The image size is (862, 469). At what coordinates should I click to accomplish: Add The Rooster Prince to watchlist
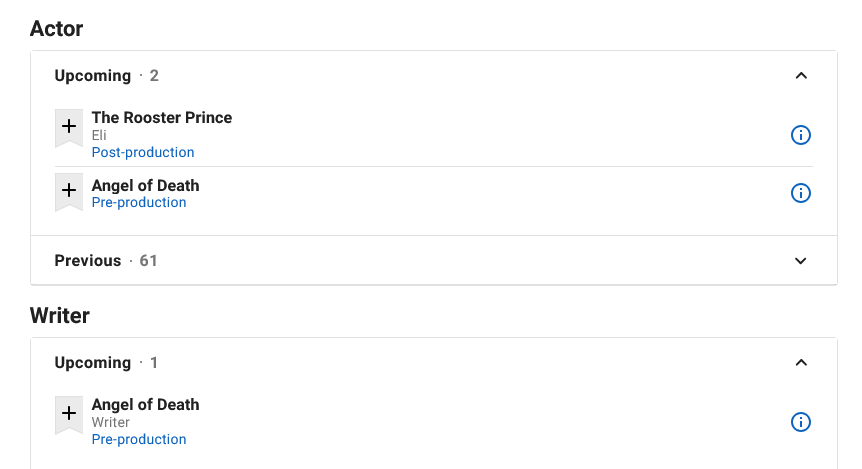point(69,128)
